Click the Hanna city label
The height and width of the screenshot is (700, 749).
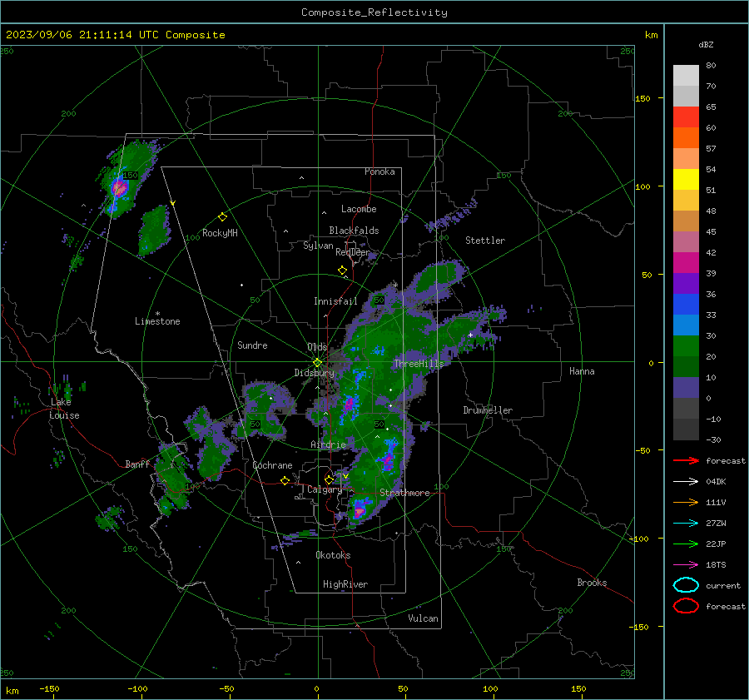582,371
